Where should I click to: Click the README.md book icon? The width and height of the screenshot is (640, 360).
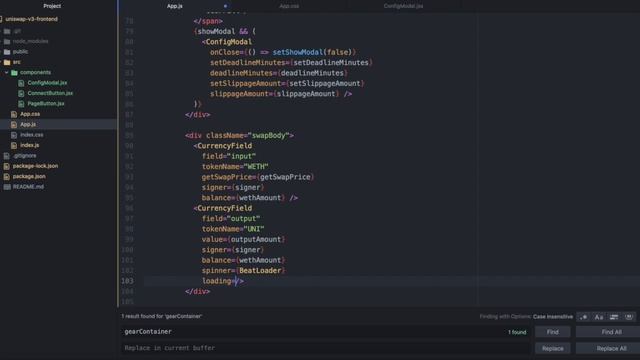pos(7,187)
